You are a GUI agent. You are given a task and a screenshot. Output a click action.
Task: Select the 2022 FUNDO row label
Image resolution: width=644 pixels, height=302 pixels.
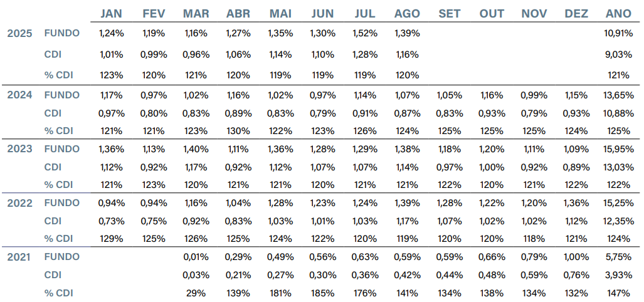(61, 203)
